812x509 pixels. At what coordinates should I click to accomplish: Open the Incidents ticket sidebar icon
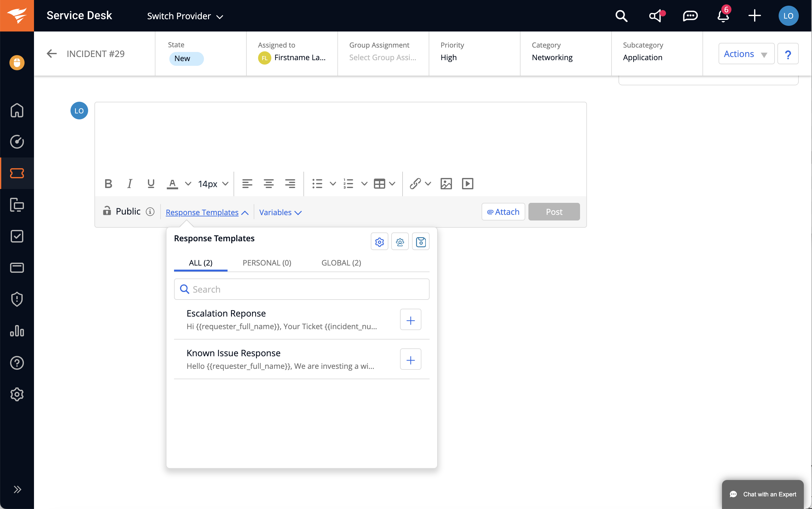[x=17, y=173]
